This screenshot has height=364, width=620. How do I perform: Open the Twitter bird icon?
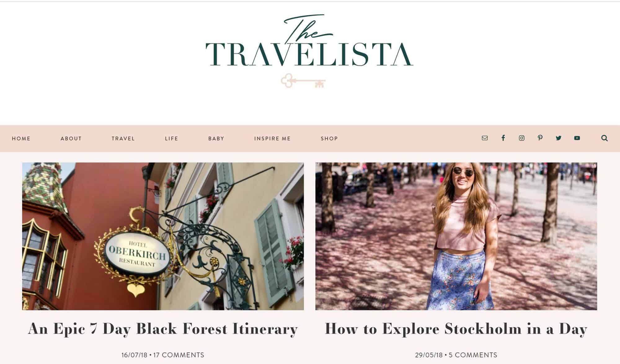[x=559, y=138]
